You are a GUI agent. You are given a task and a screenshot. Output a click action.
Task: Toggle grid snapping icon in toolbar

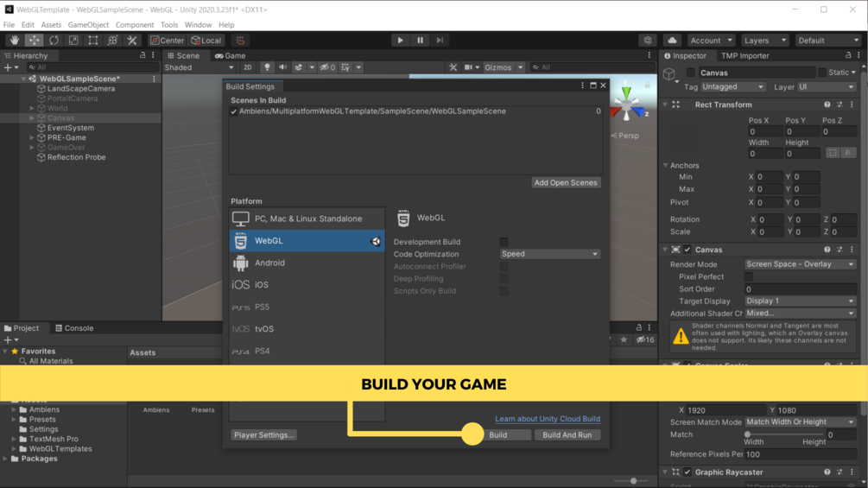click(x=240, y=41)
